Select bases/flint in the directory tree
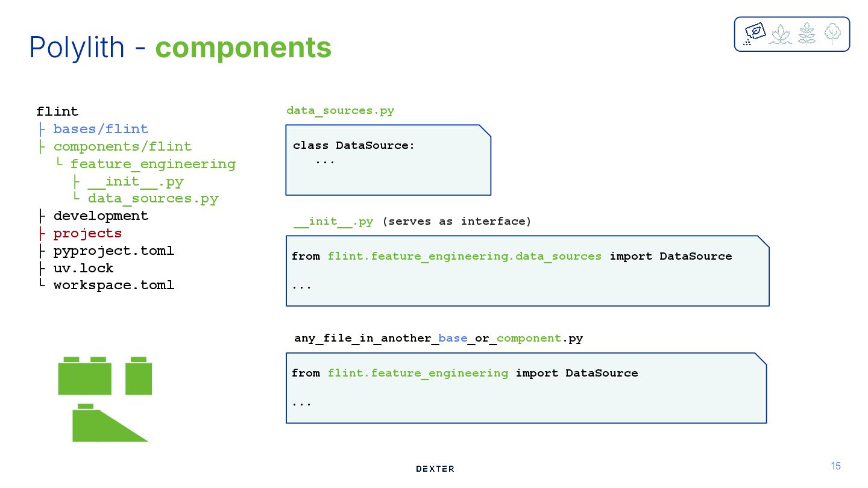Screen dimensions: 868x488 101,129
